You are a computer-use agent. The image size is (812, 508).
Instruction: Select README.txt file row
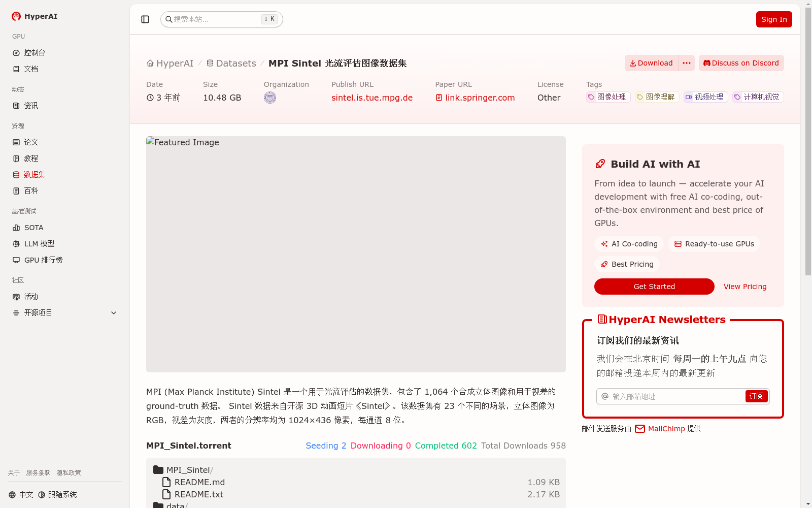coord(356,494)
